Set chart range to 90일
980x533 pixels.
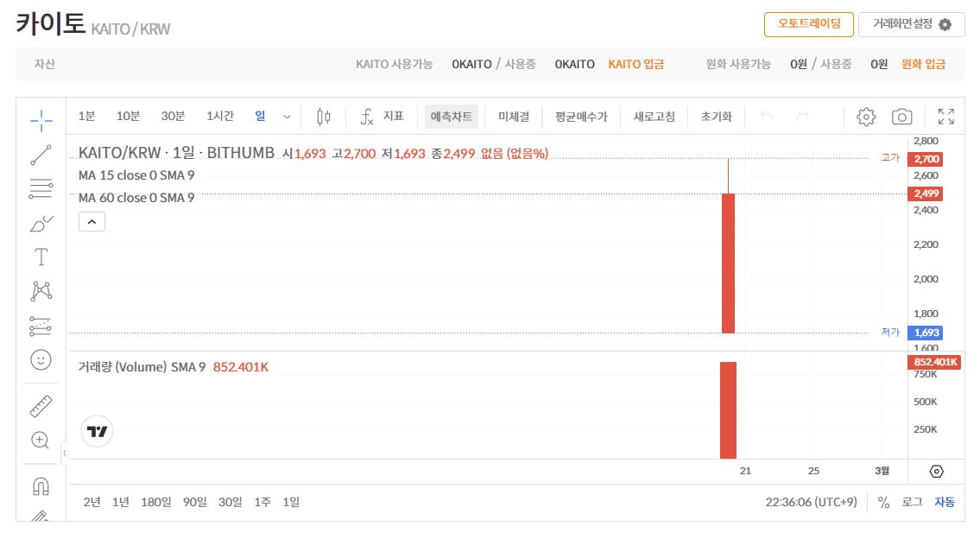click(194, 502)
